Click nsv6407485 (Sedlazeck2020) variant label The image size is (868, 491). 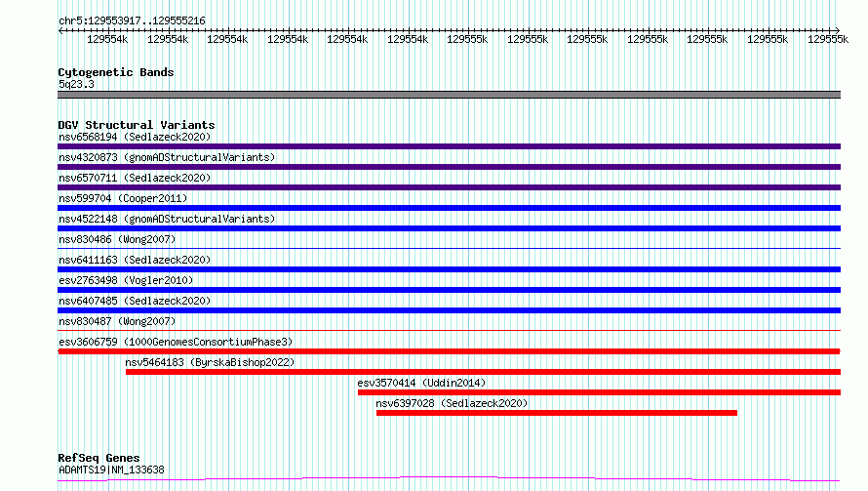coord(135,301)
